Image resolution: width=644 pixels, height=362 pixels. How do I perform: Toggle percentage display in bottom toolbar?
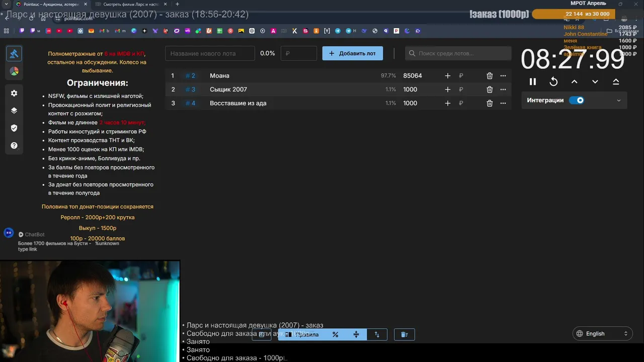pyautogui.click(x=335, y=334)
